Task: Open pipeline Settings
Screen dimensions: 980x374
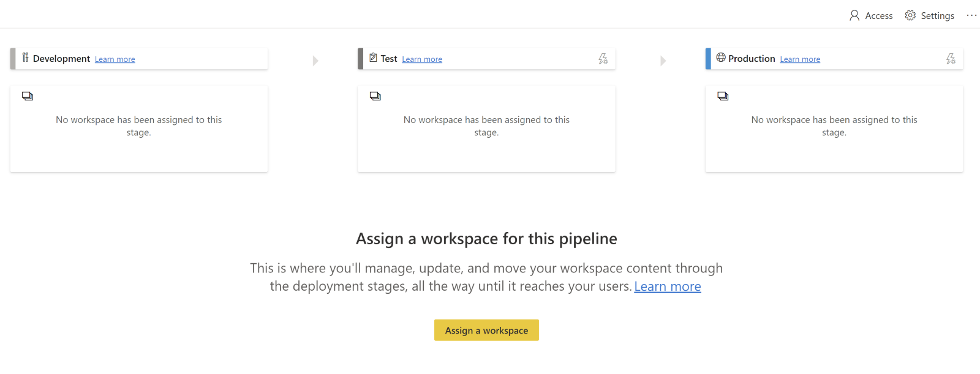Action: pyautogui.click(x=930, y=15)
